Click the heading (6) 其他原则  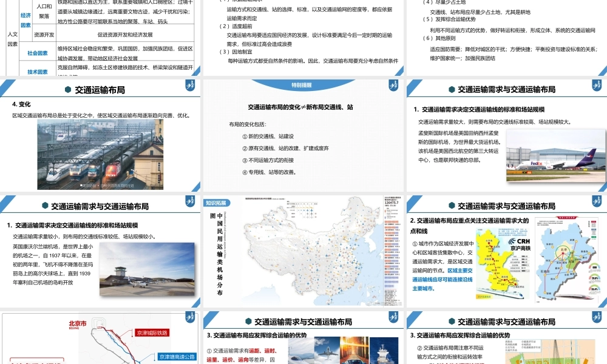pos(439,38)
